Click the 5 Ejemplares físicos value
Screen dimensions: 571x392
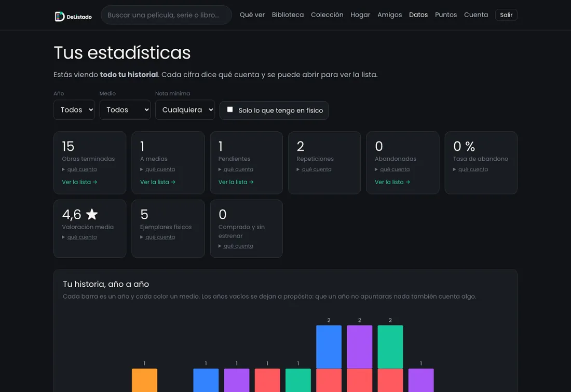click(x=144, y=215)
